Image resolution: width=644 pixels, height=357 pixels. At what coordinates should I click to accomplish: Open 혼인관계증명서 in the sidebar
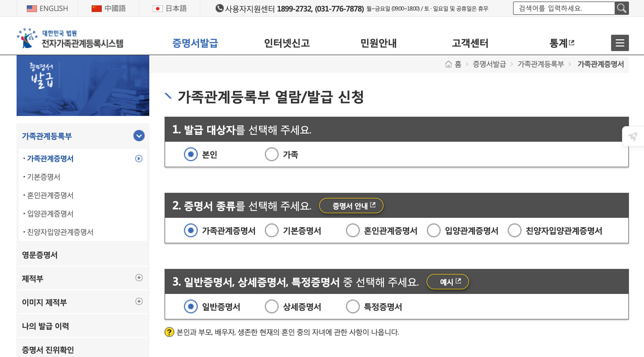click(x=50, y=195)
